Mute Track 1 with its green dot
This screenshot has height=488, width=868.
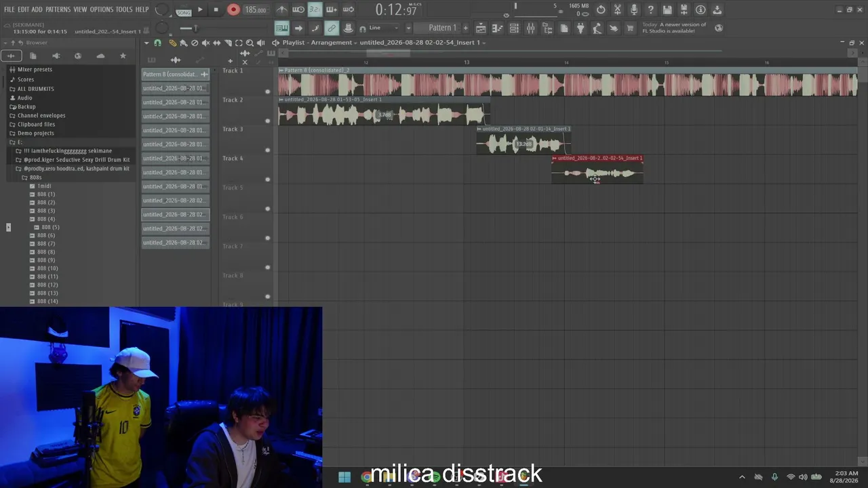click(x=267, y=91)
